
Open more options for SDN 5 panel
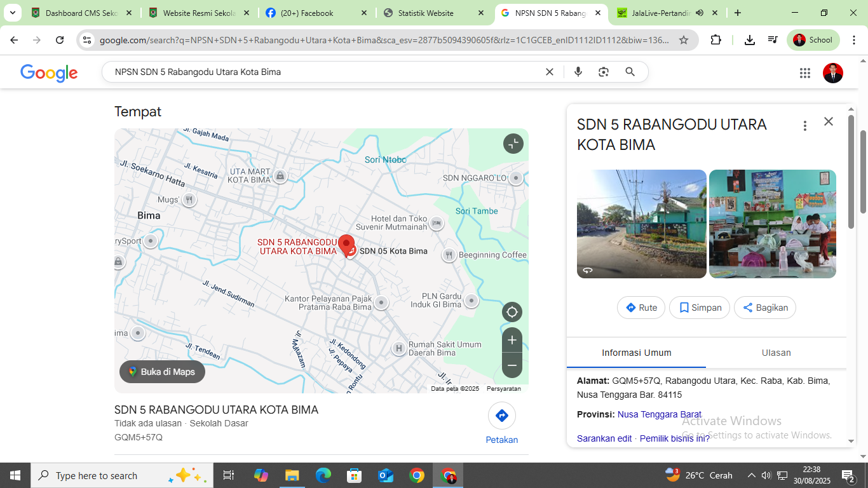(805, 126)
